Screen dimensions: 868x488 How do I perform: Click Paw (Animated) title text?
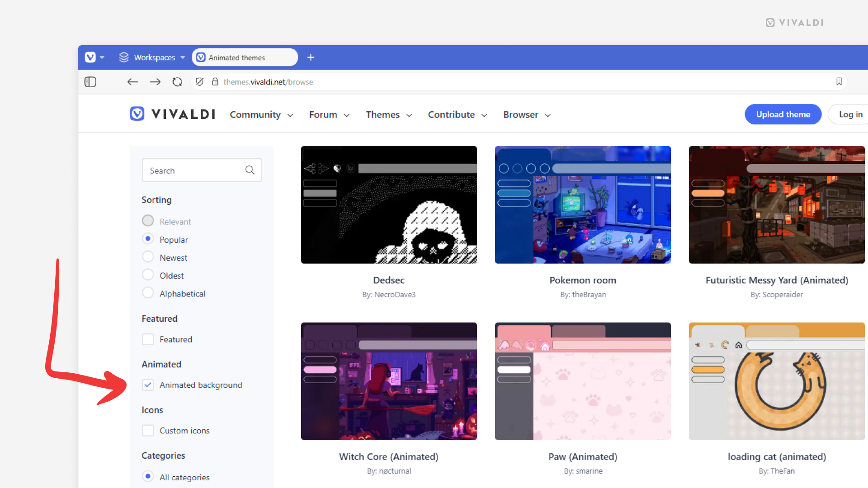point(583,456)
